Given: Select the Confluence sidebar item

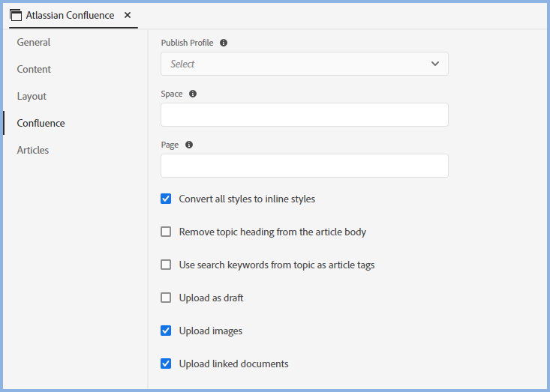Looking at the screenshot, I should [41, 123].
